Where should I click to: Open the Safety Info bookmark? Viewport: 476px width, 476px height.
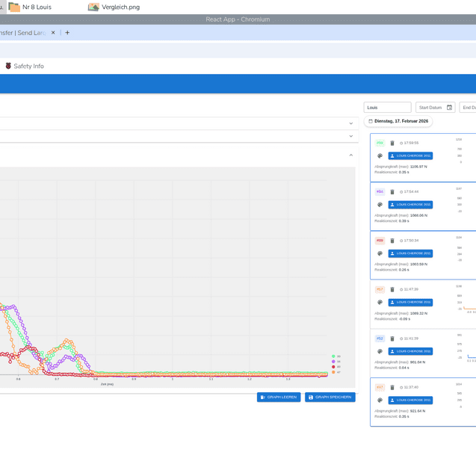pyautogui.click(x=24, y=66)
